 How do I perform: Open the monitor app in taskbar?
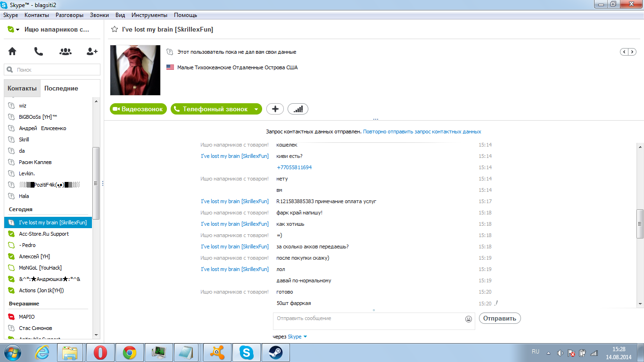pos(158,352)
